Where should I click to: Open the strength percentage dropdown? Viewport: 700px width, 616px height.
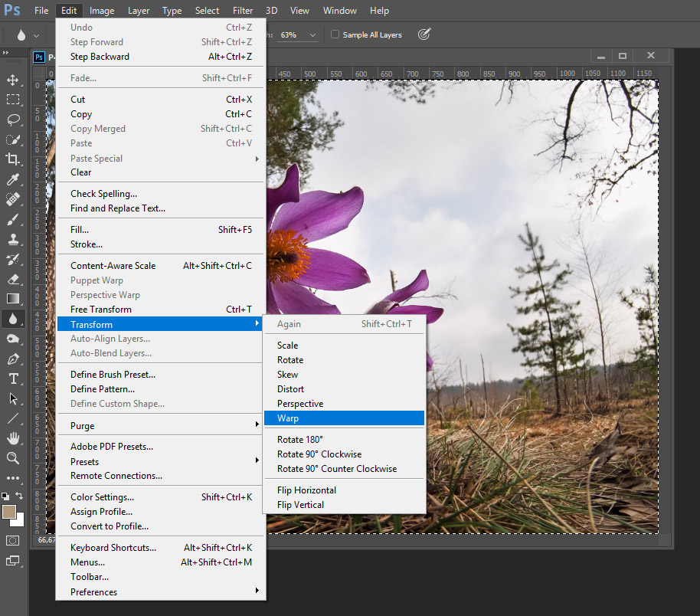[312, 35]
